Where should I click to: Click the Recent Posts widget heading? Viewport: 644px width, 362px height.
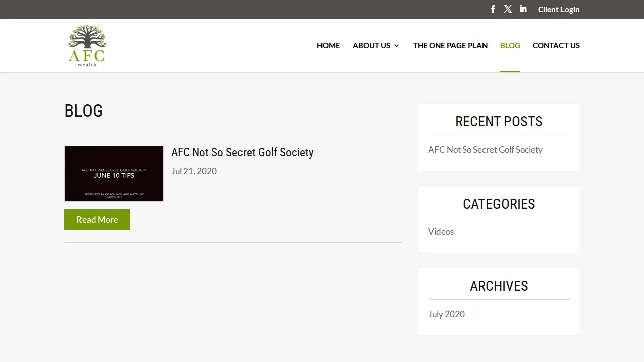[x=499, y=122]
